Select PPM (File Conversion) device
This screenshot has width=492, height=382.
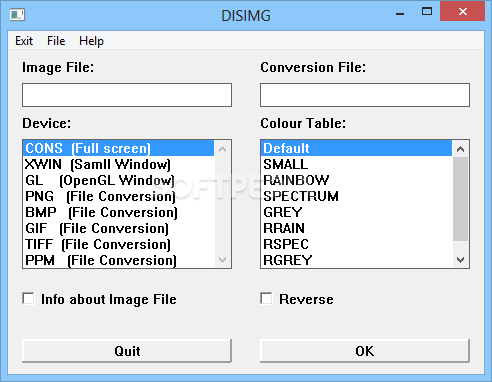pyautogui.click(x=118, y=260)
